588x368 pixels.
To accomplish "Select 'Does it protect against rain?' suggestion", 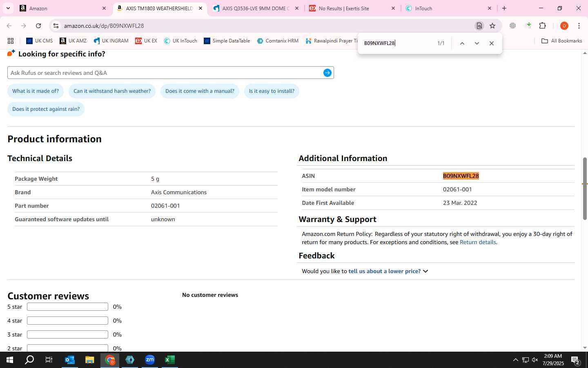I will point(46,109).
